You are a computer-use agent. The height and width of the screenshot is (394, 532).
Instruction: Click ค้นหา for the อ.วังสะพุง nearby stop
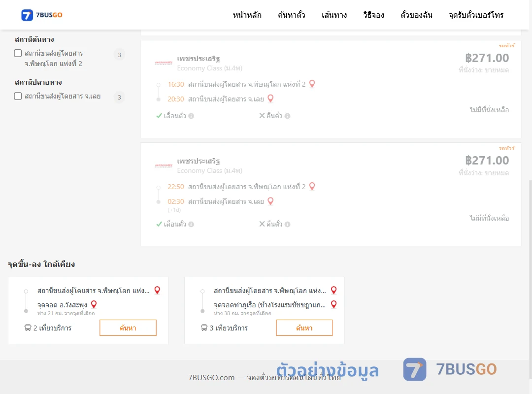pos(128,328)
